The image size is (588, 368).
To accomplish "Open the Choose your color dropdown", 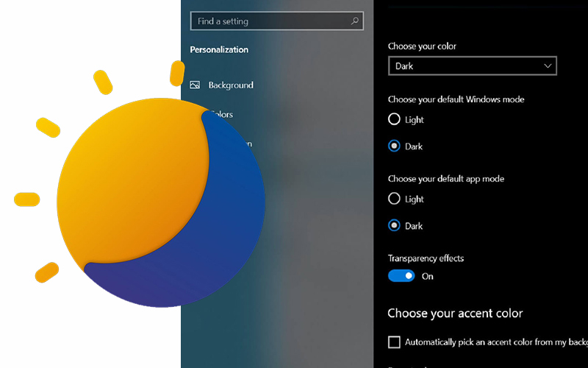I will click(x=472, y=66).
